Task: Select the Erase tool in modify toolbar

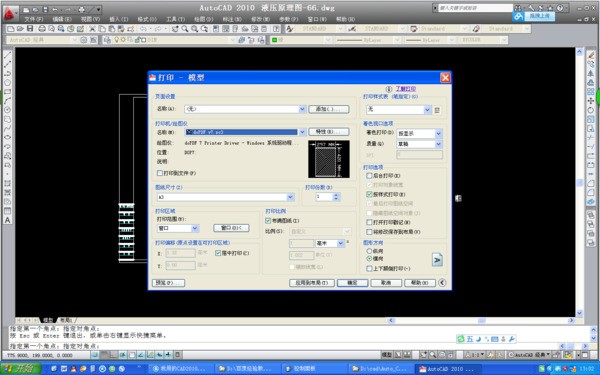Action: click(591, 55)
